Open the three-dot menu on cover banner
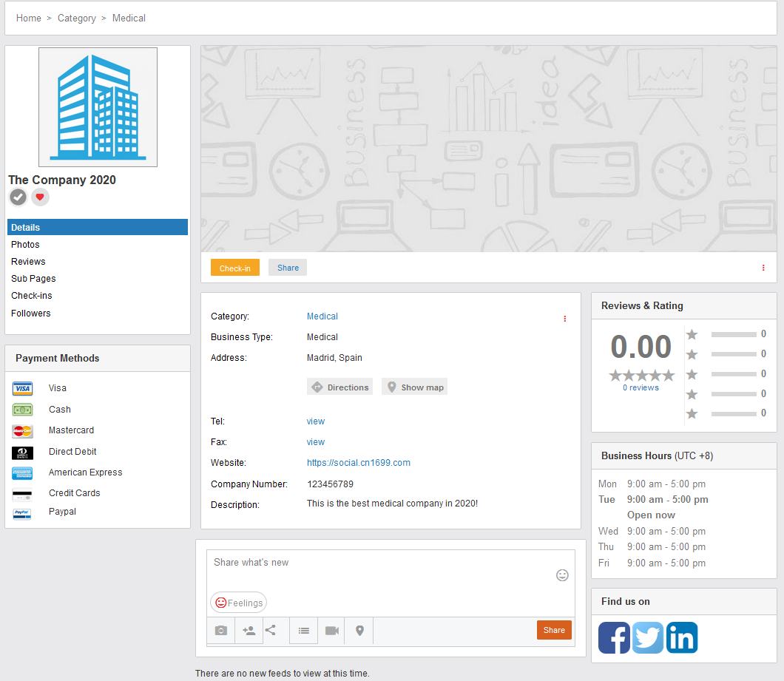This screenshot has height=681, width=784. [763, 268]
